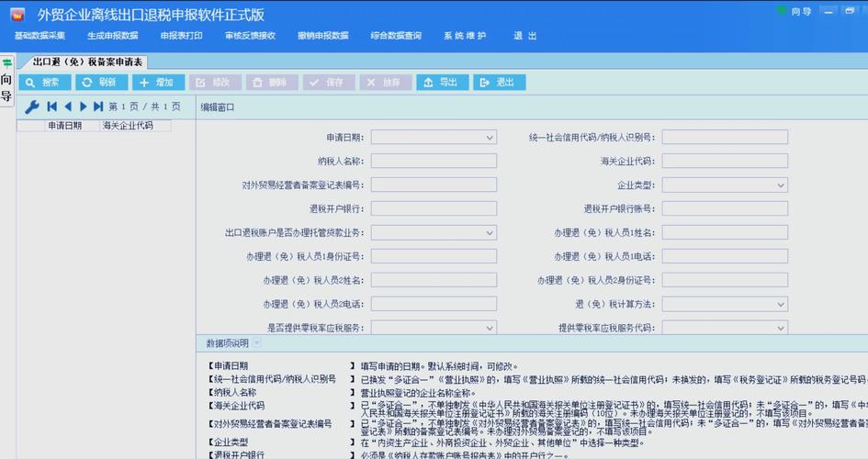The width and height of the screenshot is (868, 459).
Task: Open the 申请日期 dropdown
Action: [490, 137]
